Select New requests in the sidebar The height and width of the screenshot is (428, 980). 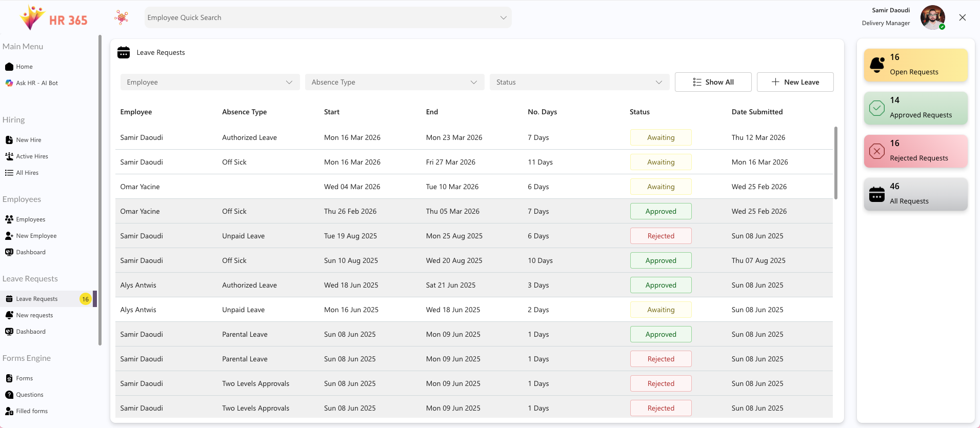click(34, 315)
